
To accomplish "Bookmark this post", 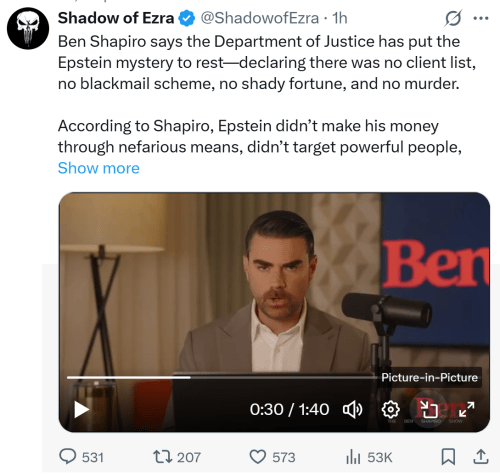I will pos(448,457).
